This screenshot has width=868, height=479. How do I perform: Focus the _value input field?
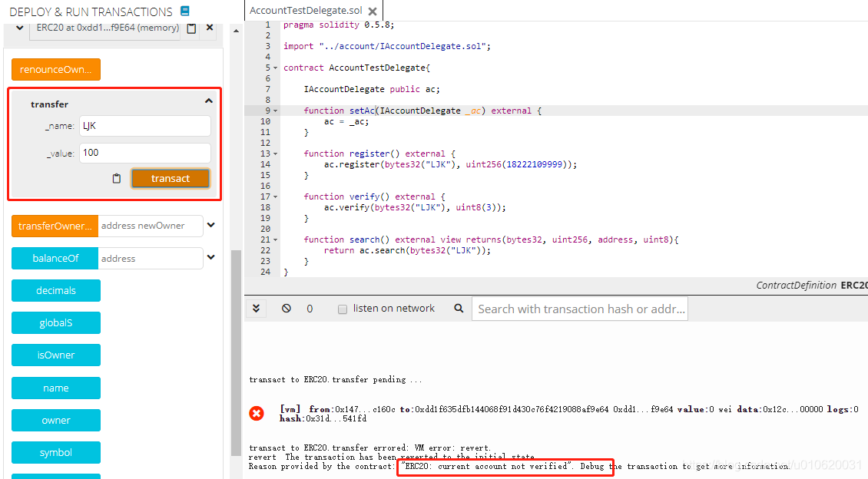pyautogui.click(x=145, y=153)
